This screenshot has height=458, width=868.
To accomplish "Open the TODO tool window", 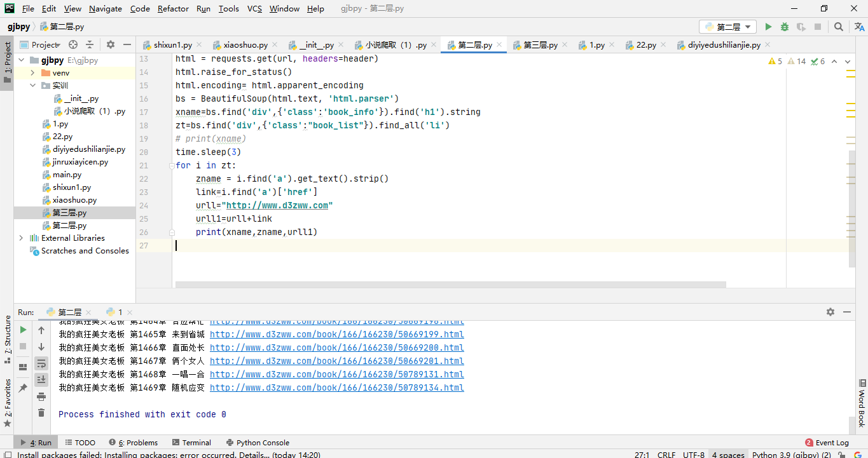I will tap(79, 443).
